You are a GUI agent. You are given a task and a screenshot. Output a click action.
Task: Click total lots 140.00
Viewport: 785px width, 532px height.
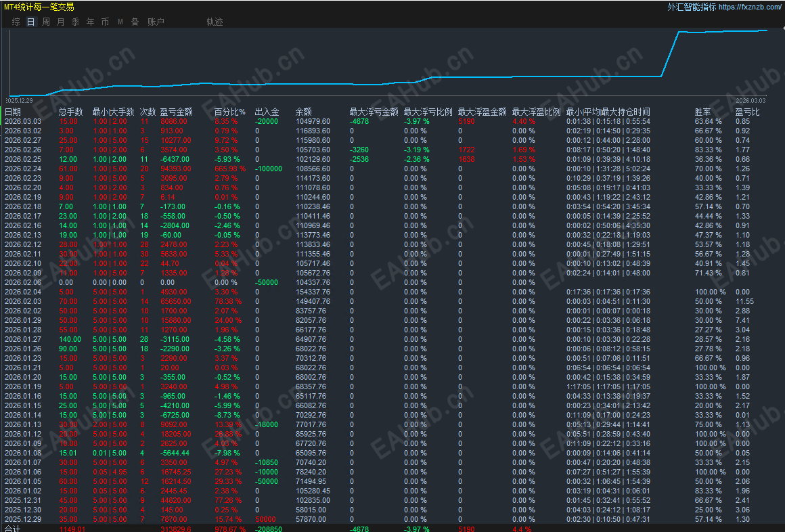[70, 339]
